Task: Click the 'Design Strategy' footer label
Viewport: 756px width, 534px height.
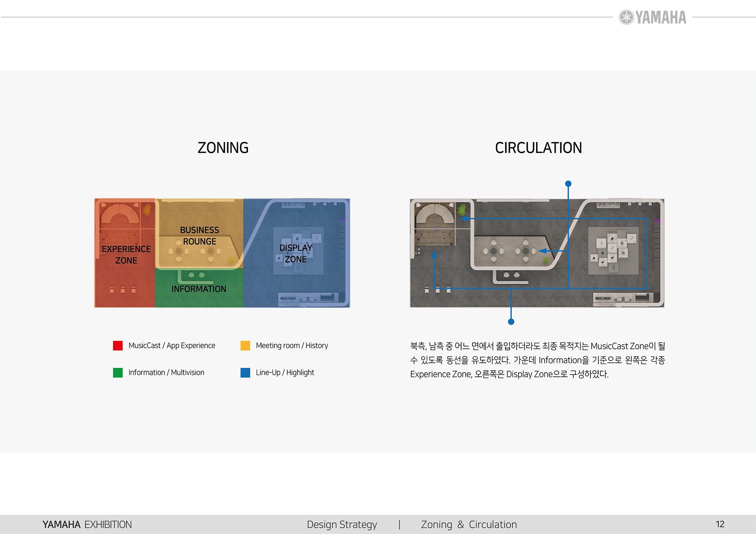Action: point(342,525)
